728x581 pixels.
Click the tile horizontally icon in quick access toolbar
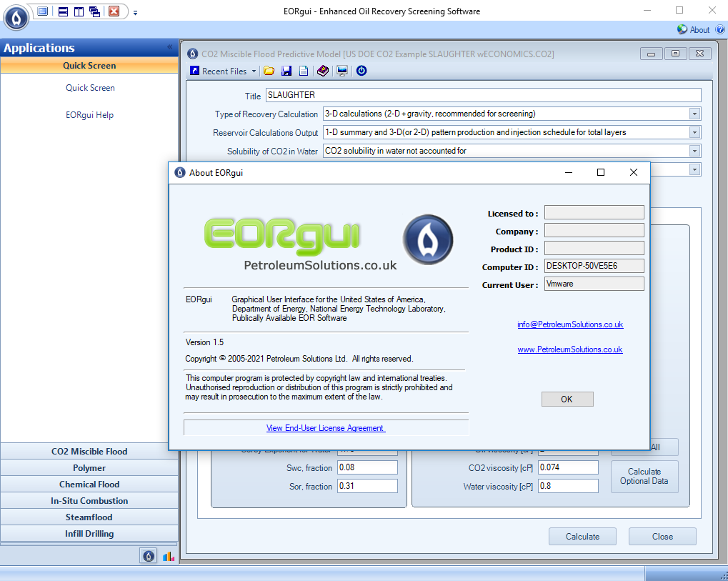(63, 11)
